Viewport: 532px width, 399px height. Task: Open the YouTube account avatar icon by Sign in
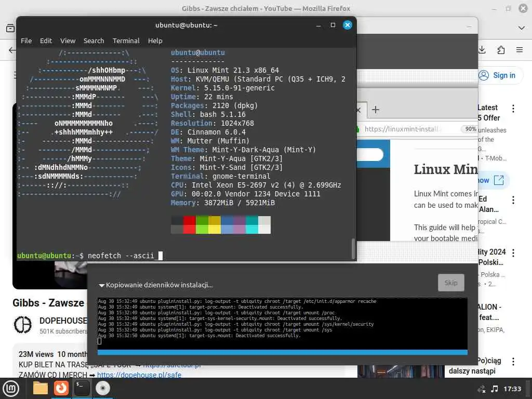[484, 75]
